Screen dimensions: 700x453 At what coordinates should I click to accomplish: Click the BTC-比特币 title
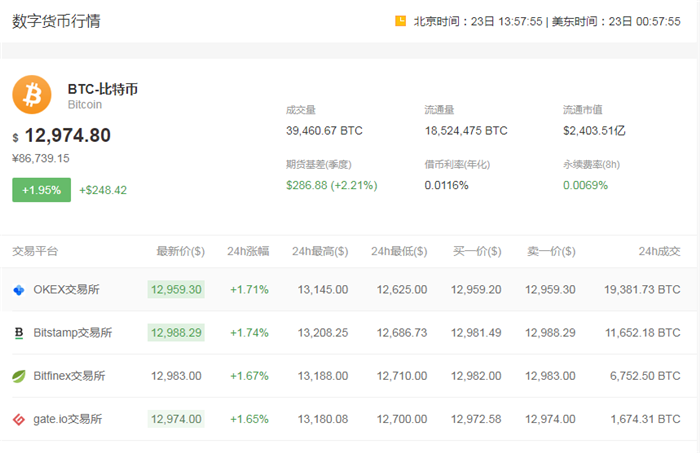click(x=103, y=89)
